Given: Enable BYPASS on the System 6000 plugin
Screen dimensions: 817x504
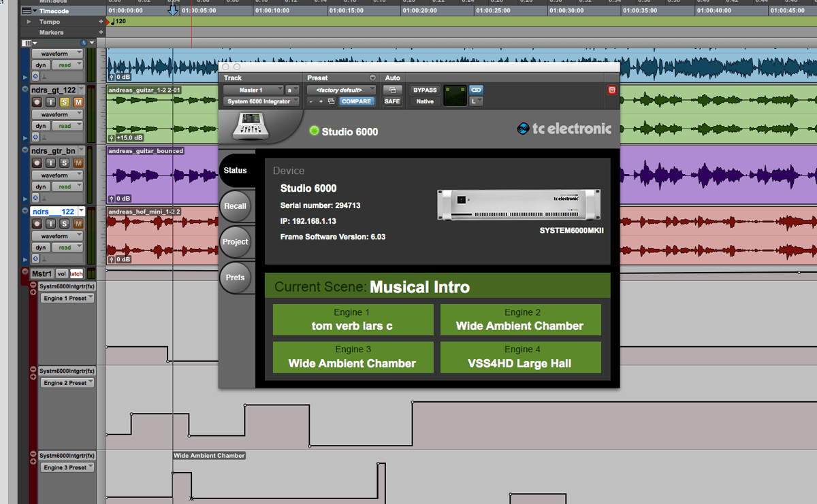Looking at the screenshot, I should point(425,90).
